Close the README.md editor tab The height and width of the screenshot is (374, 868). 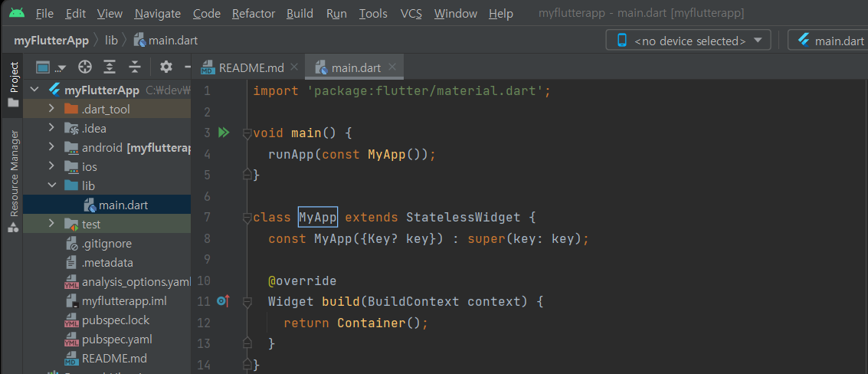294,67
